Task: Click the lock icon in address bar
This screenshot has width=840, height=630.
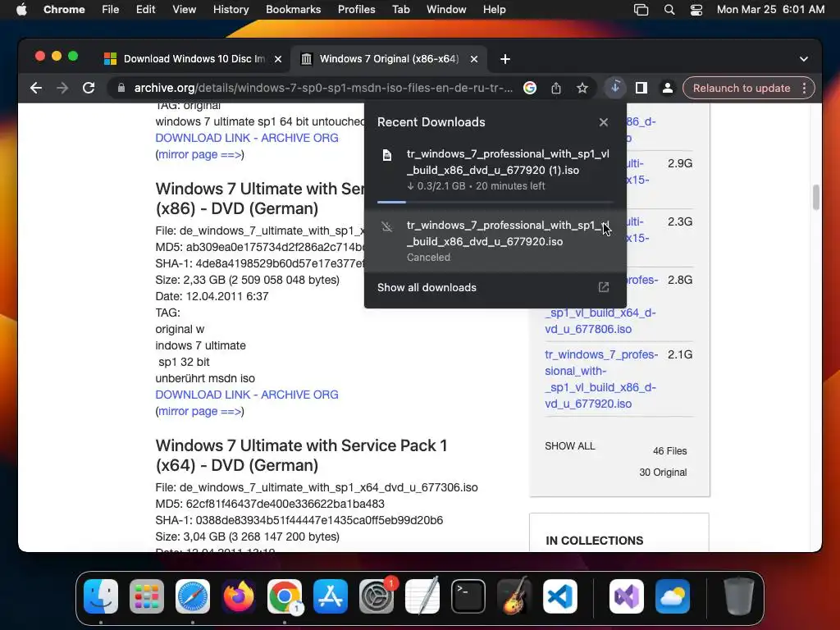Action: point(121,88)
